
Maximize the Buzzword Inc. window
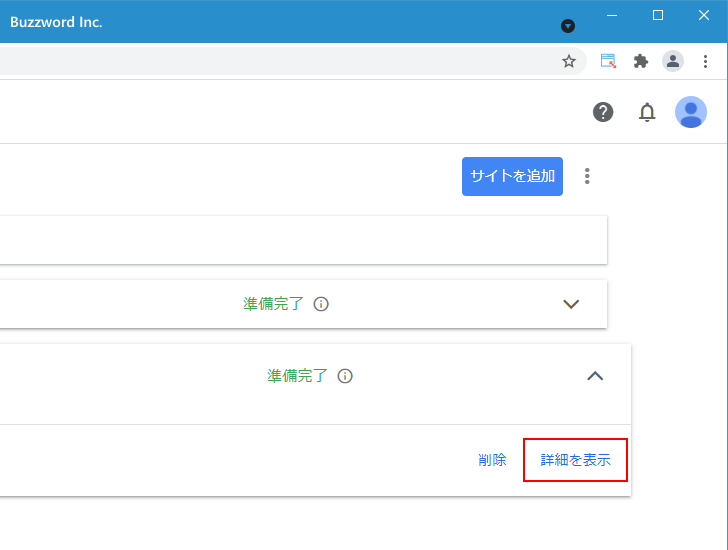(x=658, y=16)
